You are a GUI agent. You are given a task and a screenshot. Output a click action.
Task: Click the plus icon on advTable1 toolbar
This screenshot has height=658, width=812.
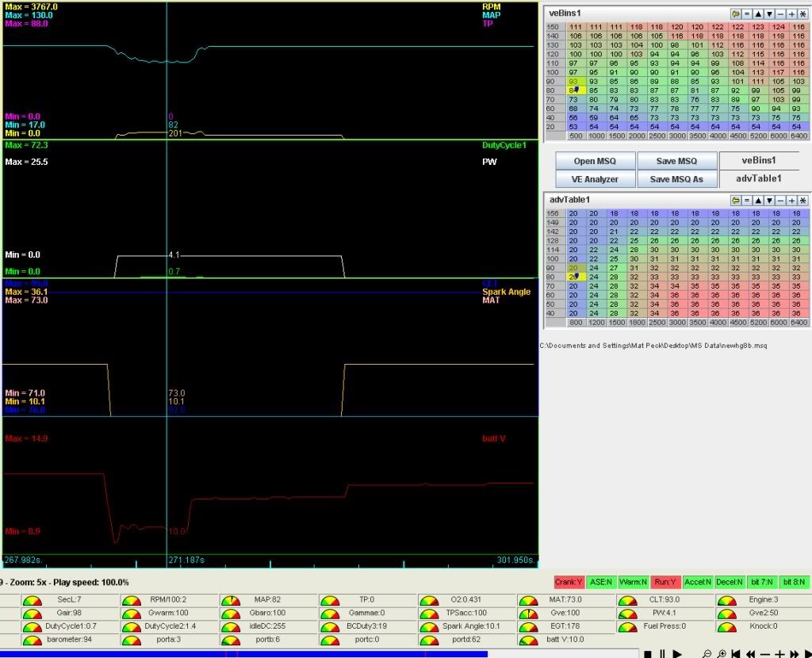tap(791, 201)
